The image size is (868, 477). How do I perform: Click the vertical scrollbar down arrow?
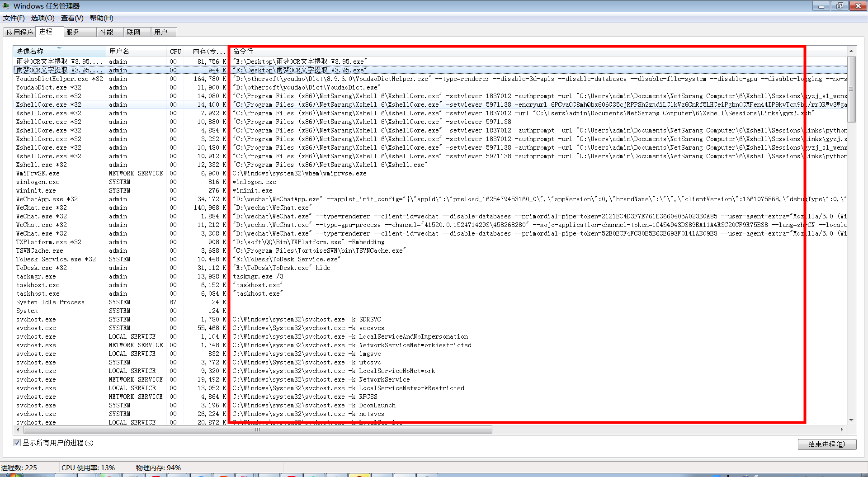tap(851, 420)
